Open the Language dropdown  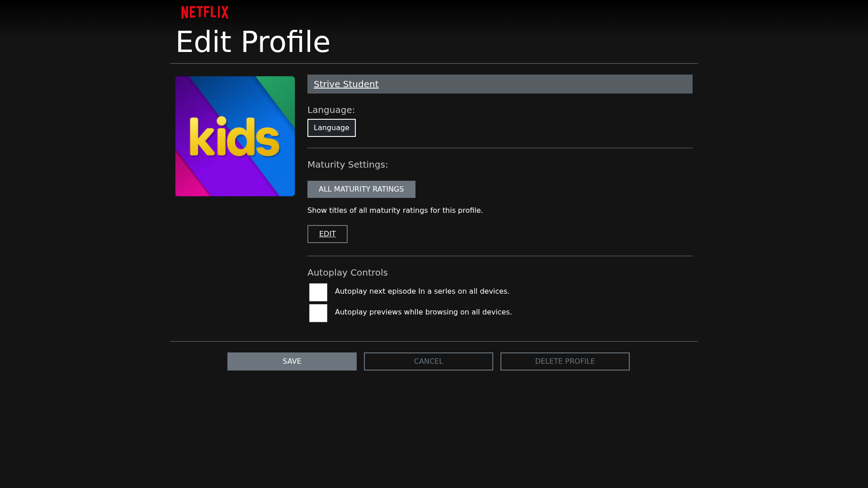[331, 128]
